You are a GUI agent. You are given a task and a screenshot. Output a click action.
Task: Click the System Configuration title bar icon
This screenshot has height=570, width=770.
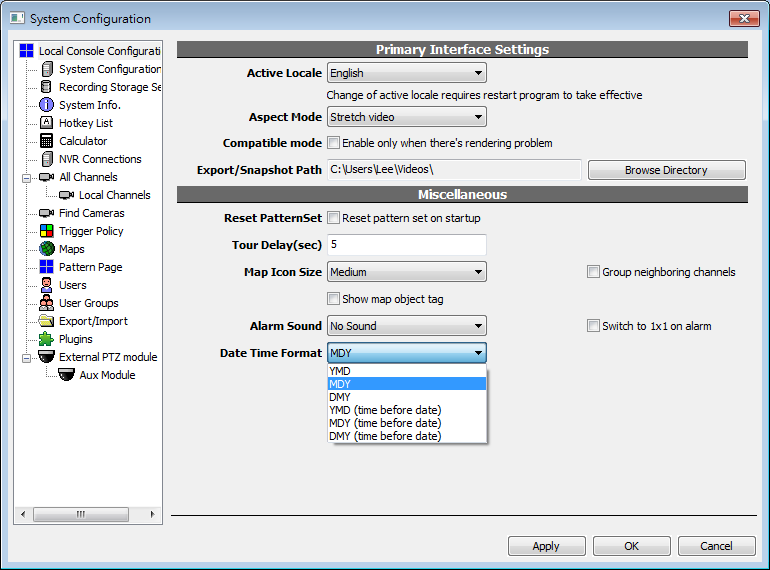[17, 18]
